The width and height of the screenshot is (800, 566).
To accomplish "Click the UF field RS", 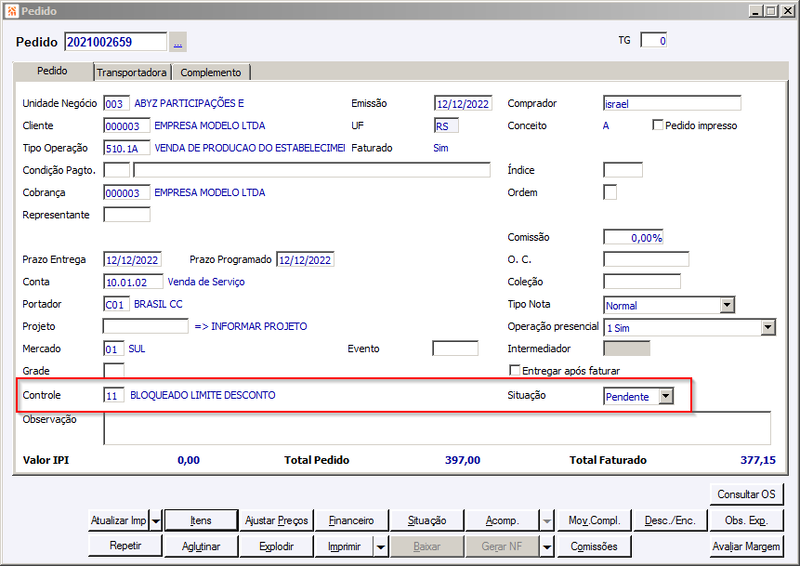I will coord(446,126).
